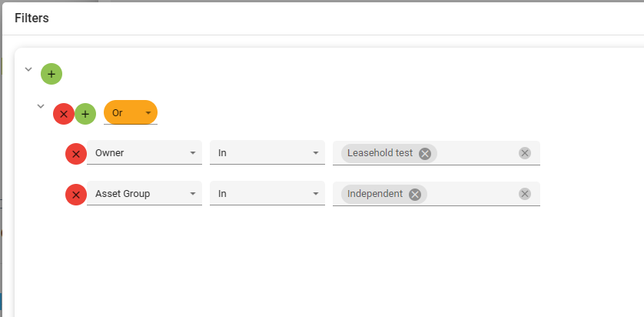The width and height of the screenshot is (644, 317).
Task: Delete the Owner filter row
Action: coord(75,154)
